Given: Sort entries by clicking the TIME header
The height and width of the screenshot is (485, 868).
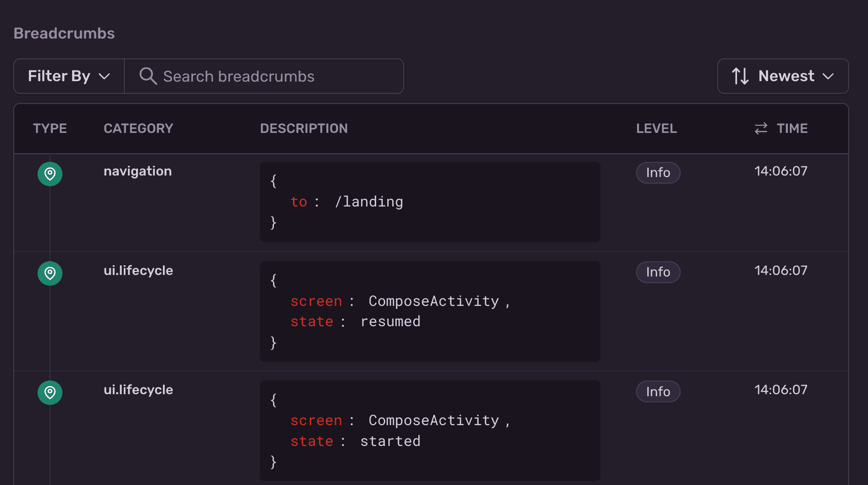Looking at the screenshot, I should [x=792, y=128].
